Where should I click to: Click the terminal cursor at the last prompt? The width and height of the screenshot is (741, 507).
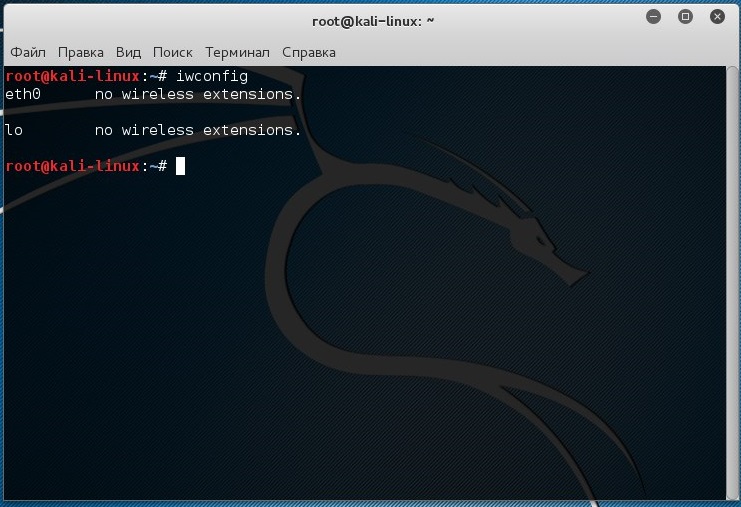tap(181, 166)
